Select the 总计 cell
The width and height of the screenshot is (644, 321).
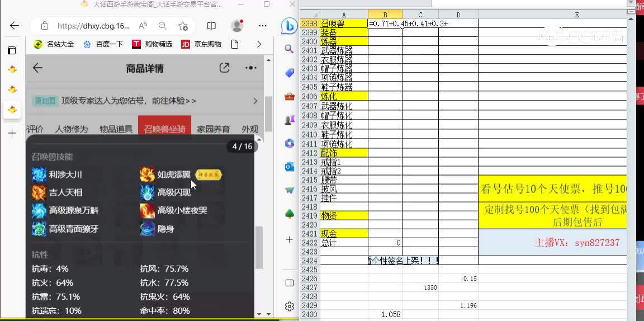pos(344,243)
